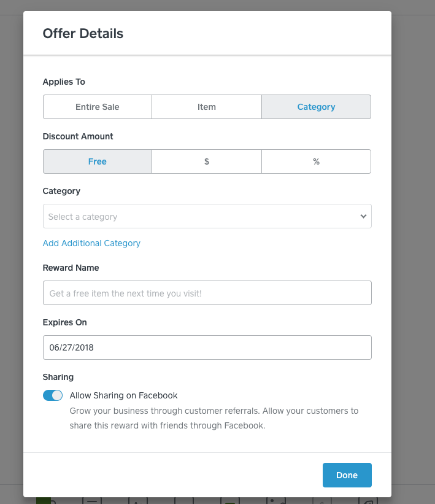Select the "Category" applies-to option
The image size is (435, 504).
click(x=316, y=106)
